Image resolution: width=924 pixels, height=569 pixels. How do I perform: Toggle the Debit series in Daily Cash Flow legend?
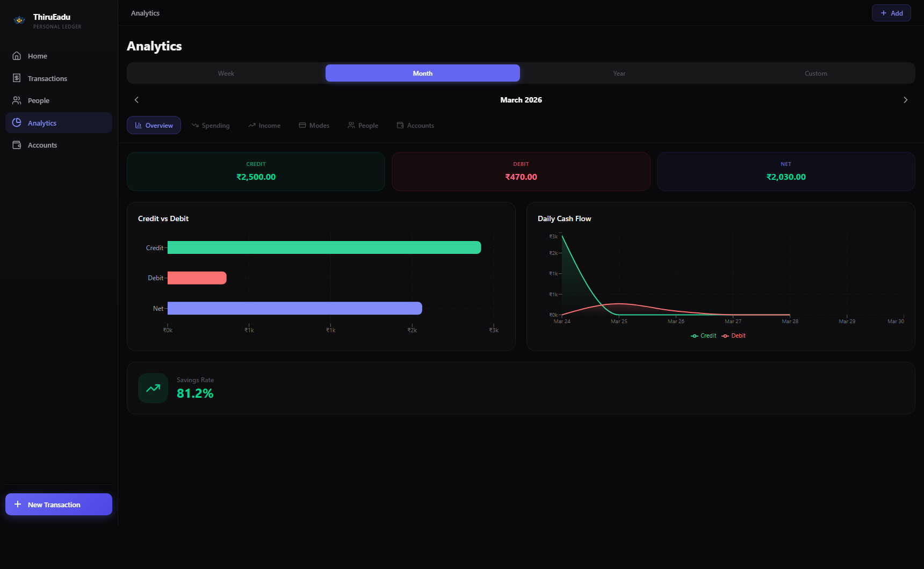[x=734, y=335]
